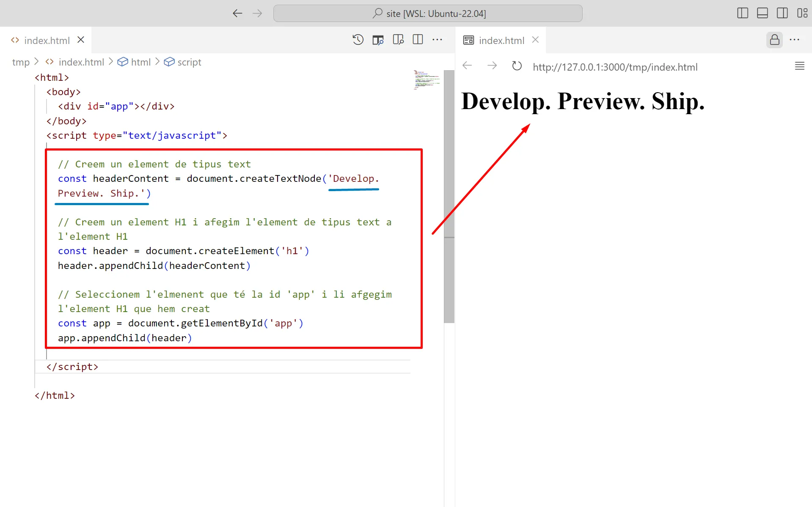
Task: Open the preview browser hamburger menu
Action: [x=799, y=66]
